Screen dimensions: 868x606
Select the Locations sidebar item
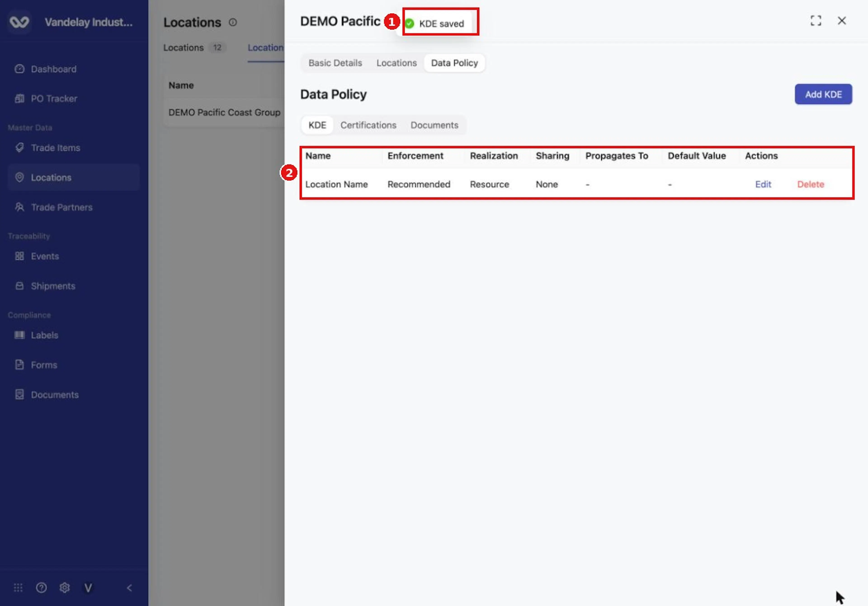(x=73, y=177)
